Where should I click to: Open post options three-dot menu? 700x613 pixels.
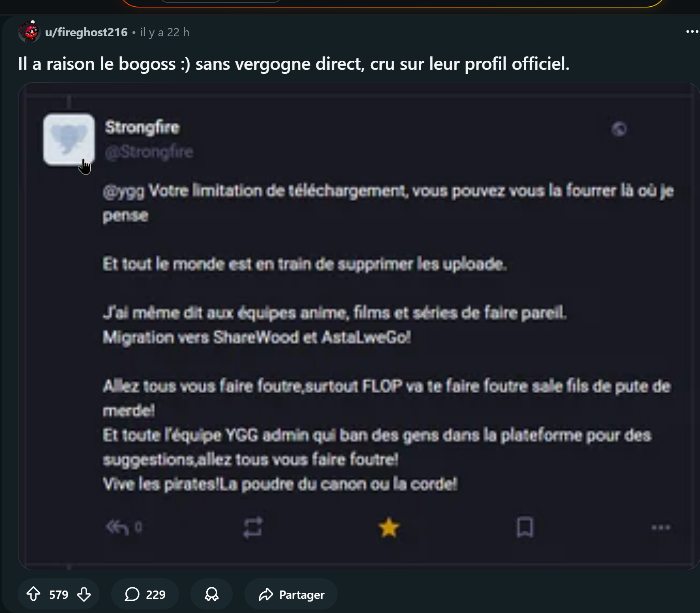pyautogui.click(x=692, y=32)
